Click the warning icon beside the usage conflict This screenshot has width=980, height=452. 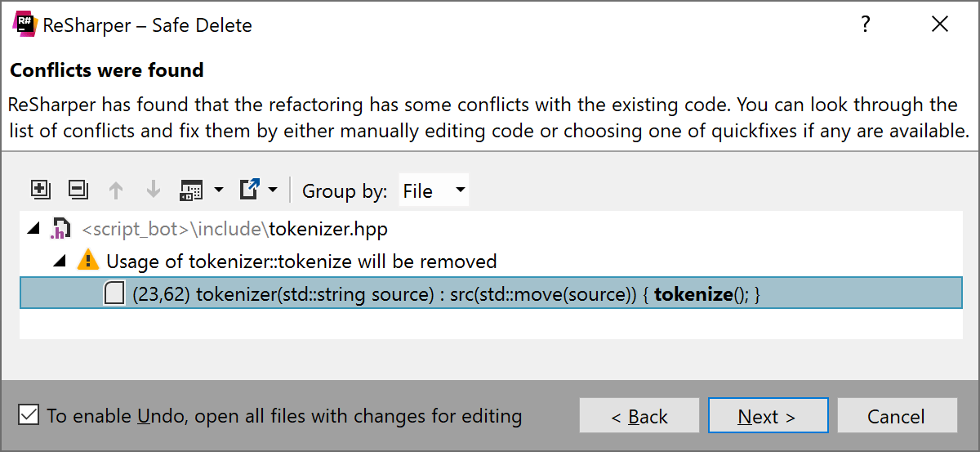coord(87,261)
